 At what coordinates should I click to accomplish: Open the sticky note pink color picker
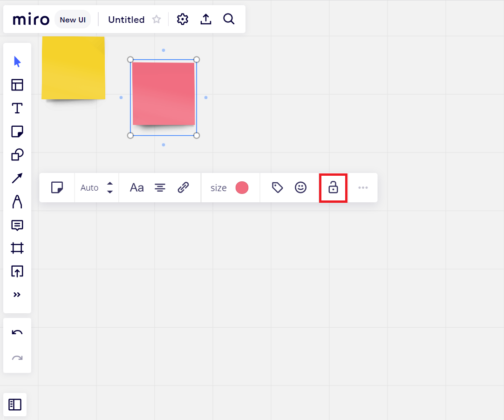point(242,188)
